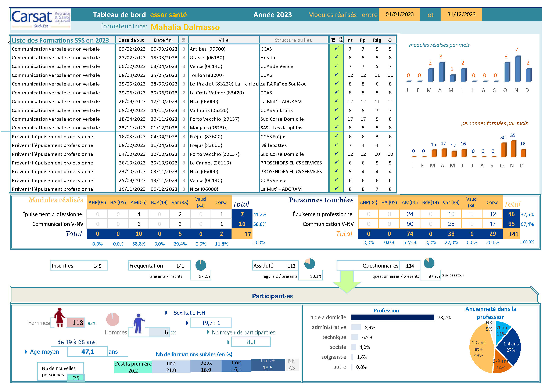This screenshot has height=392, width=545.
Task: Click the green downward arrow under Questionnaires
Action: 347,282
